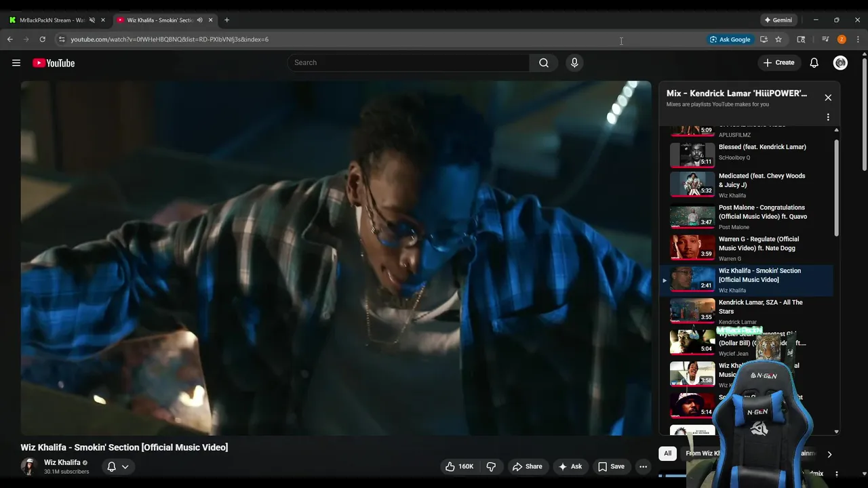Open Chrome profile avatar Z

(842, 39)
